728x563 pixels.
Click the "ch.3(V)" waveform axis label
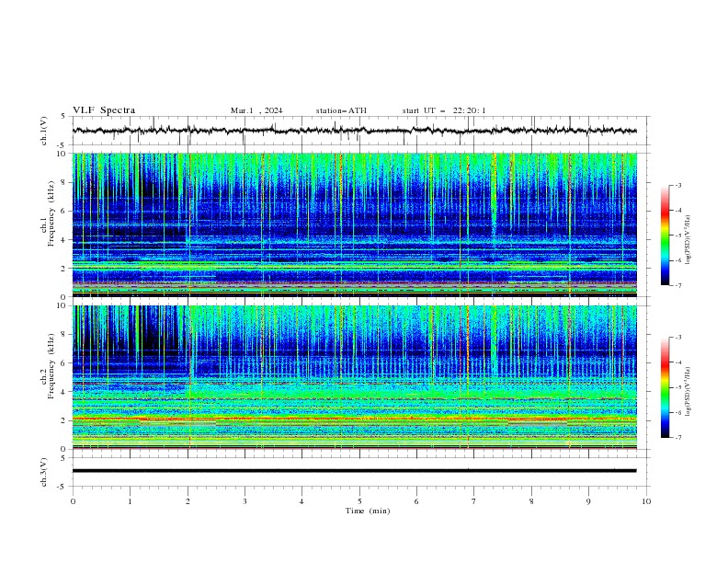[44, 472]
